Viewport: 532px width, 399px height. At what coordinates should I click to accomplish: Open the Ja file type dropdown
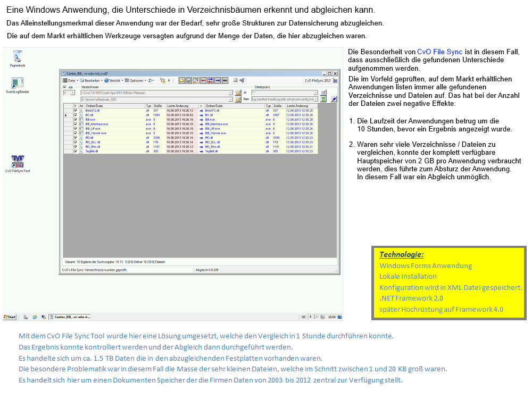[315, 93]
